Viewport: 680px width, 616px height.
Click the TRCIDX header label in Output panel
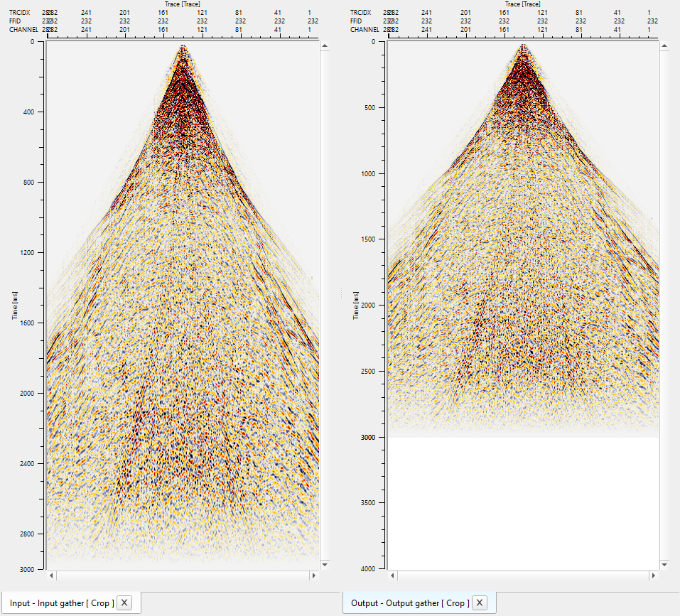360,13
